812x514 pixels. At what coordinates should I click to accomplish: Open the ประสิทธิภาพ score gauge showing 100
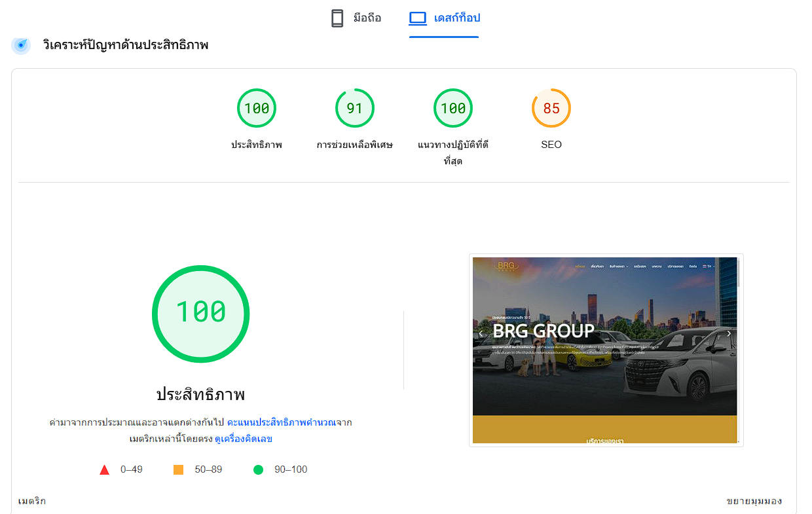click(257, 108)
